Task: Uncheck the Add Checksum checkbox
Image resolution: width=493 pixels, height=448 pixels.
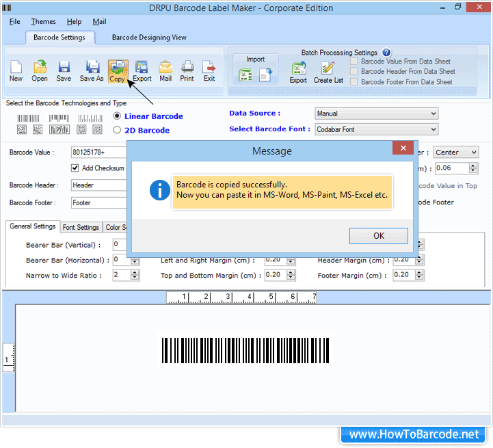Action: pyautogui.click(x=75, y=168)
